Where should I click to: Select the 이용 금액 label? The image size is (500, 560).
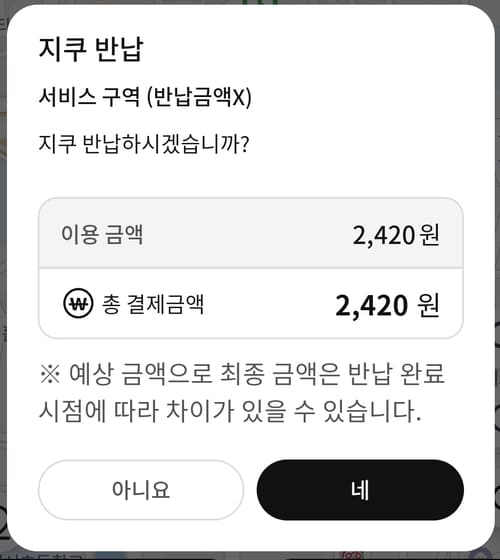[x=102, y=235]
